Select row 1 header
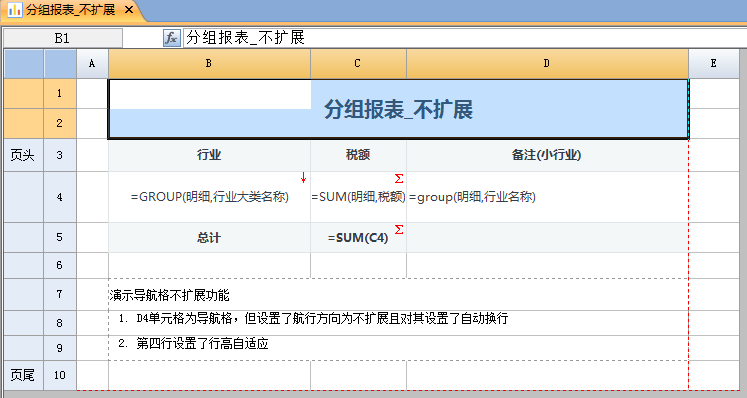The image size is (747, 398). 60,93
